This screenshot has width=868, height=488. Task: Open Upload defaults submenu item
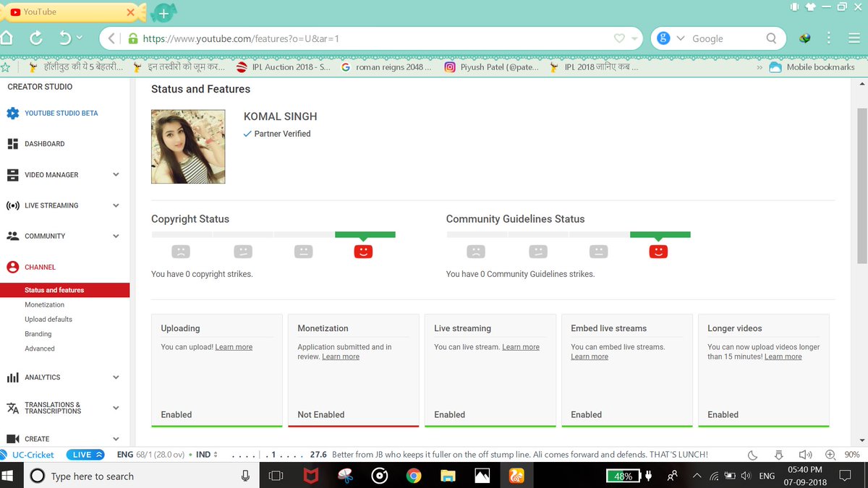click(48, 319)
